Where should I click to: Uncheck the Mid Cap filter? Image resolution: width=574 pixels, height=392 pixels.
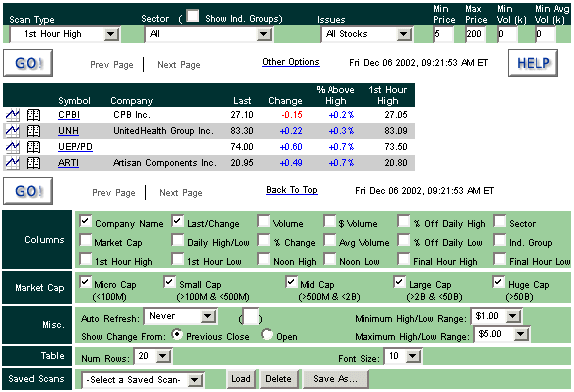(x=291, y=282)
